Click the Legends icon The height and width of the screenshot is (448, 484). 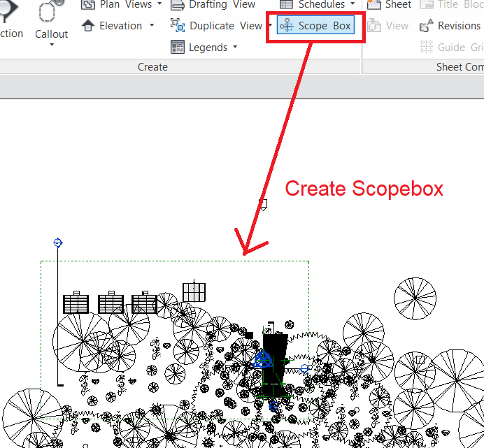(178, 48)
